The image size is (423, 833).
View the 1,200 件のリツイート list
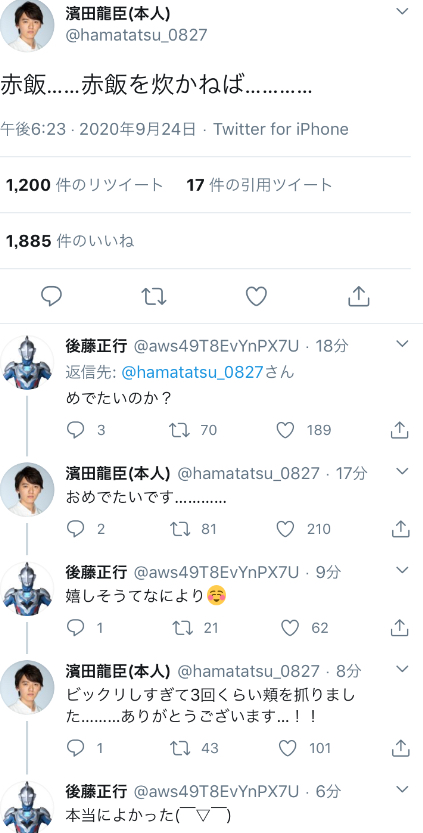coord(84,185)
